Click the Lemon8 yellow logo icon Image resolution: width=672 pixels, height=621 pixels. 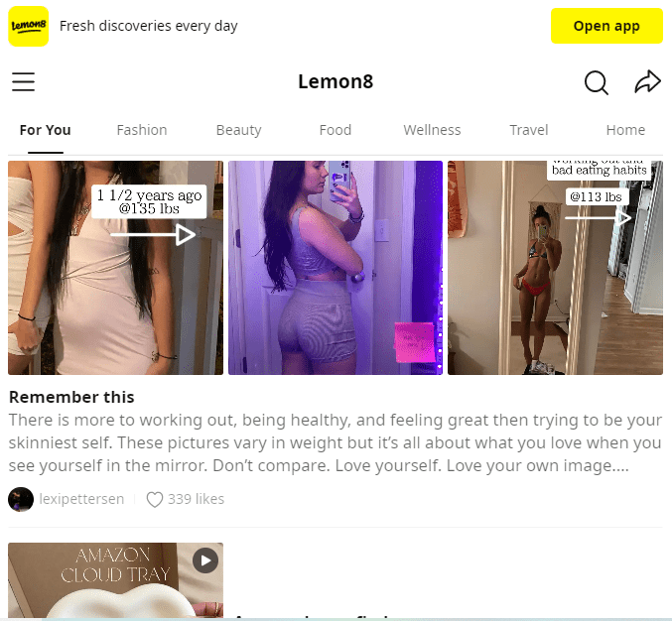point(28,26)
